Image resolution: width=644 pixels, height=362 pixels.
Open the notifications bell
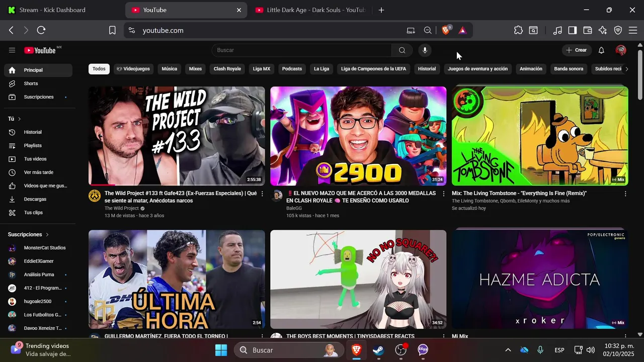(x=601, y=50)
